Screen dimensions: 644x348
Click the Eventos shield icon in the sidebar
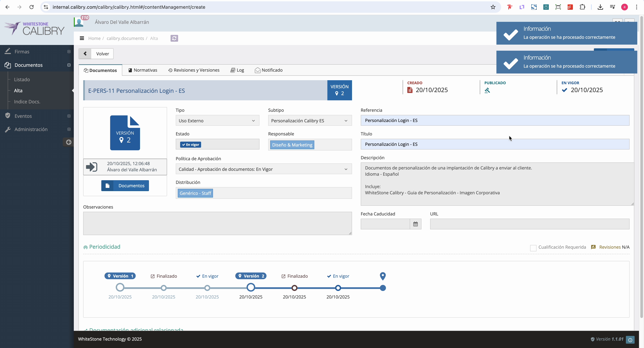point(8,116)
